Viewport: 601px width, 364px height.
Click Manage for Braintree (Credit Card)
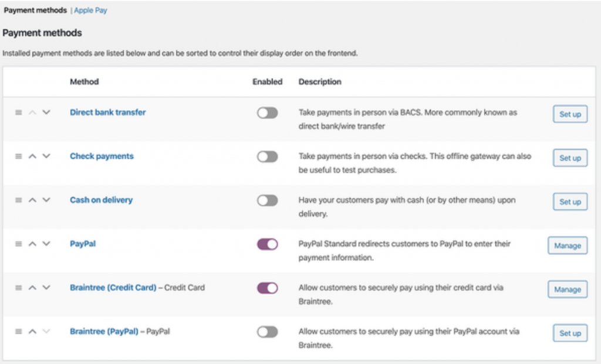(x=568, y=290)
